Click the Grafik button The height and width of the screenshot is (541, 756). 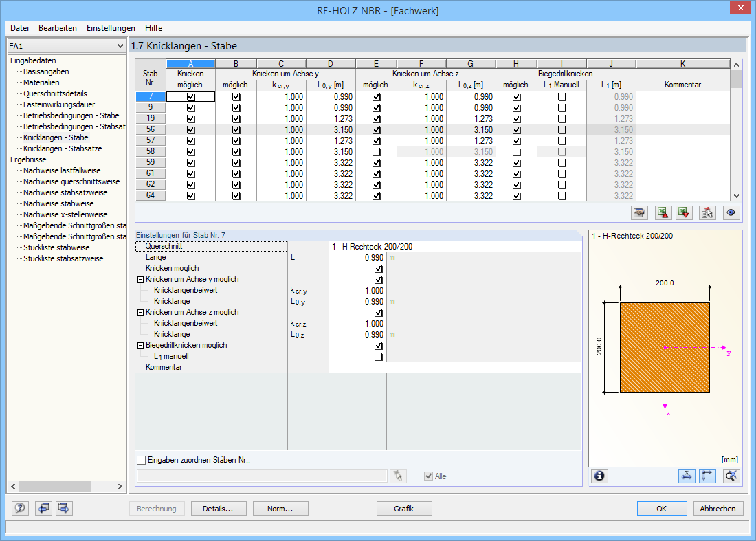click(x=404, y=508)
